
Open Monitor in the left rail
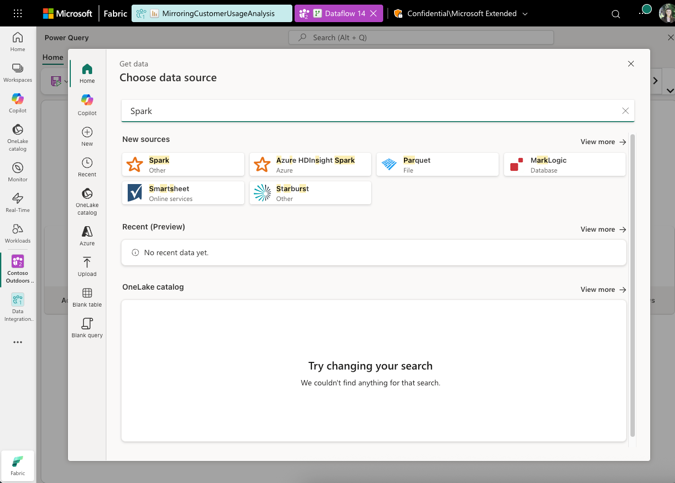pyautogui.click(x=18, y=172)
